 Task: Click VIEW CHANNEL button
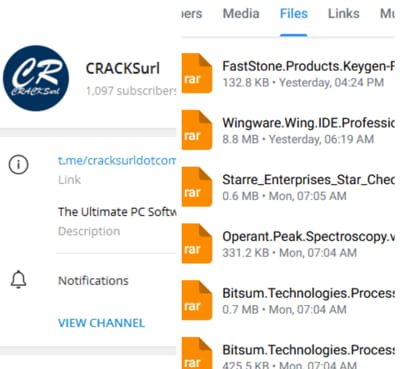point(101,323)
